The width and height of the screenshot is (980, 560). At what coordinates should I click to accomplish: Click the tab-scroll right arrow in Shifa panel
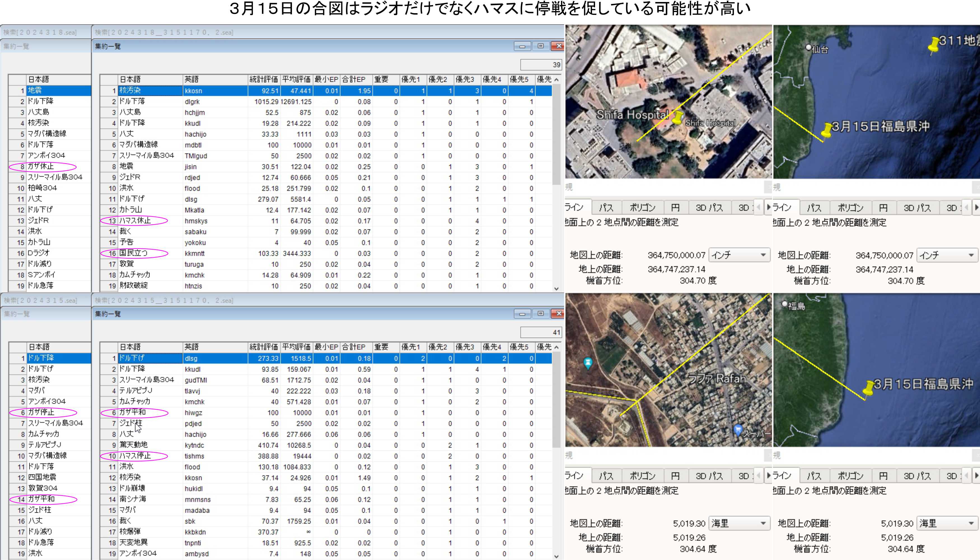(768, 207)
